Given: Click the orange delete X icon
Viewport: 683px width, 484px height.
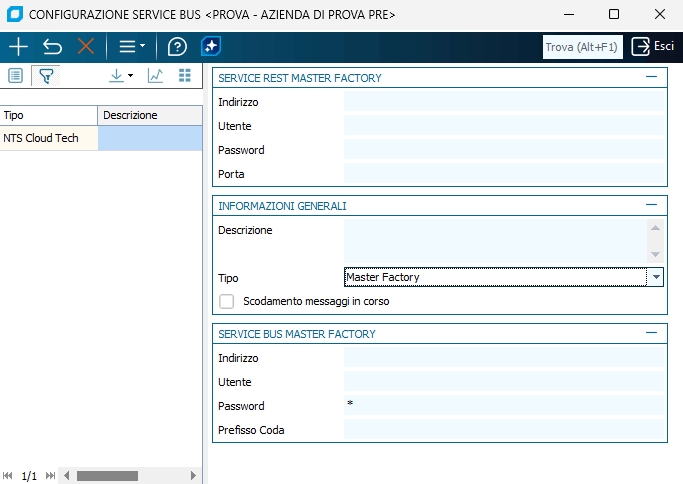Looking at the screenshot, I should coord(86,47).
